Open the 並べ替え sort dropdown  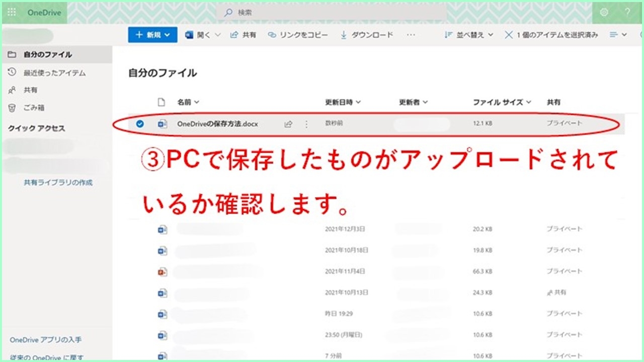(469, 35)
